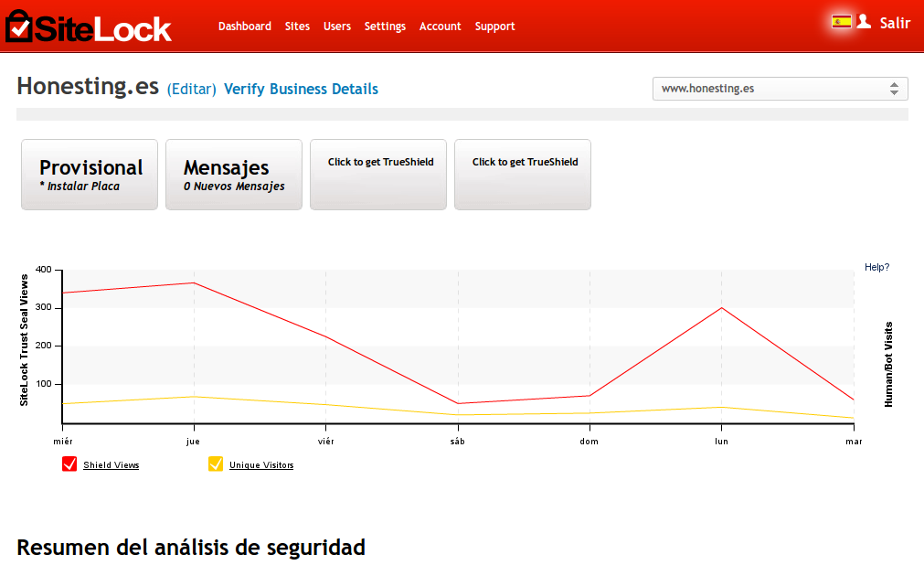The width and height of the screenshot is (924, 565).
Task: Click the Spanish flag language icon
Action: 841,22
